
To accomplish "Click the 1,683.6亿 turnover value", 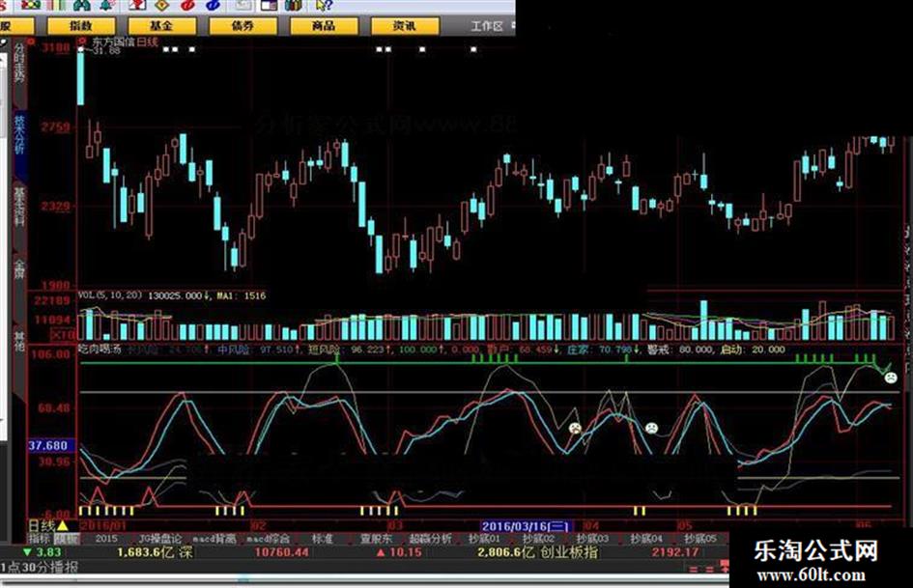I will tap(146, 552).
